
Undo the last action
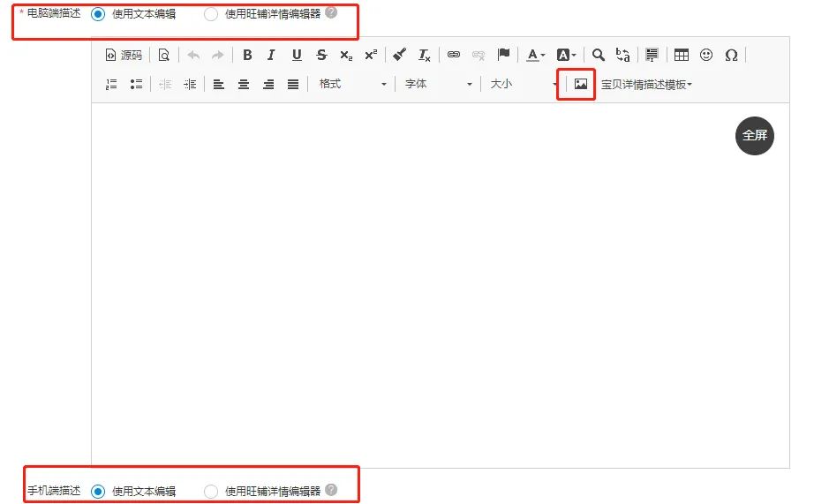click(193, 55)
